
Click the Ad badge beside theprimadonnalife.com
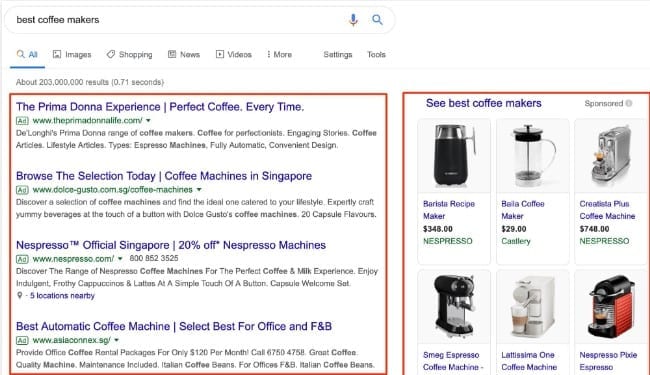pos(22,121)
